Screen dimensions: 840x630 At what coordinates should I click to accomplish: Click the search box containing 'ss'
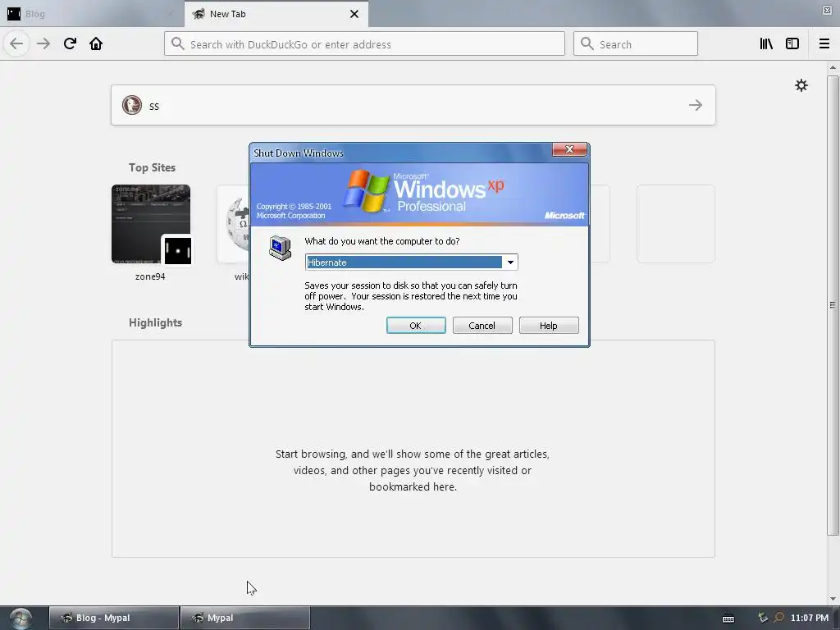coord(413,105)
